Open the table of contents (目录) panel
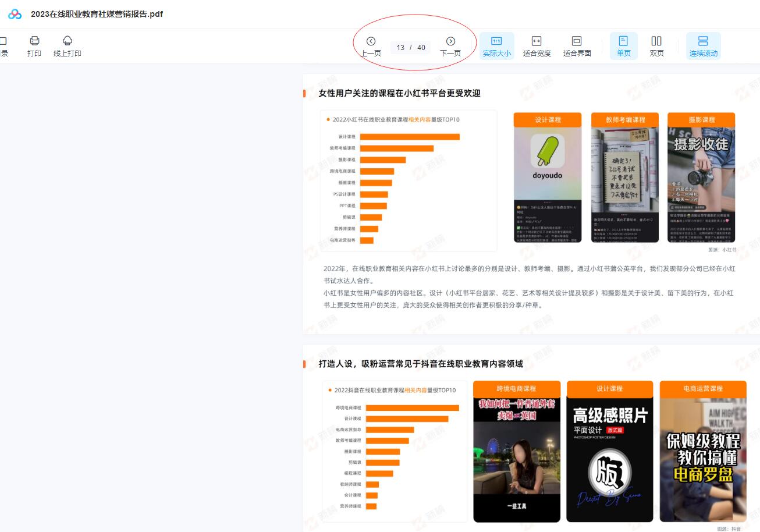This screenshot has height=532, width=760. [x=3, y=46]
